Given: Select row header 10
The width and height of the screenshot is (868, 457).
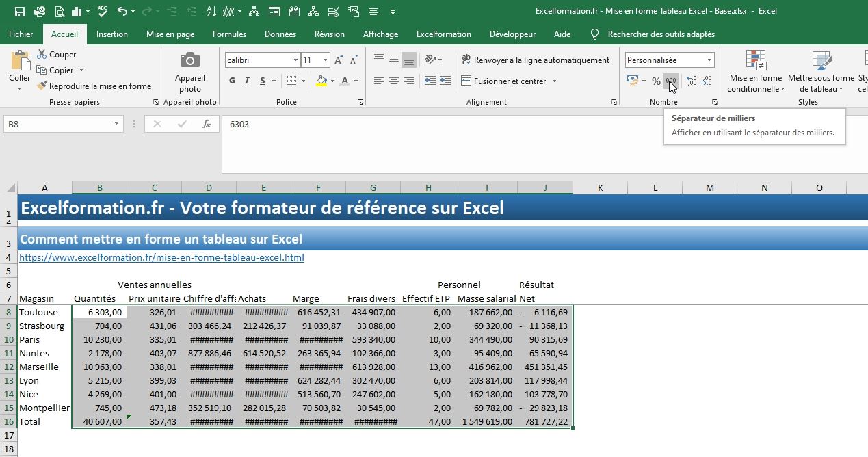Looking at the screenshot, I should 8,339.
